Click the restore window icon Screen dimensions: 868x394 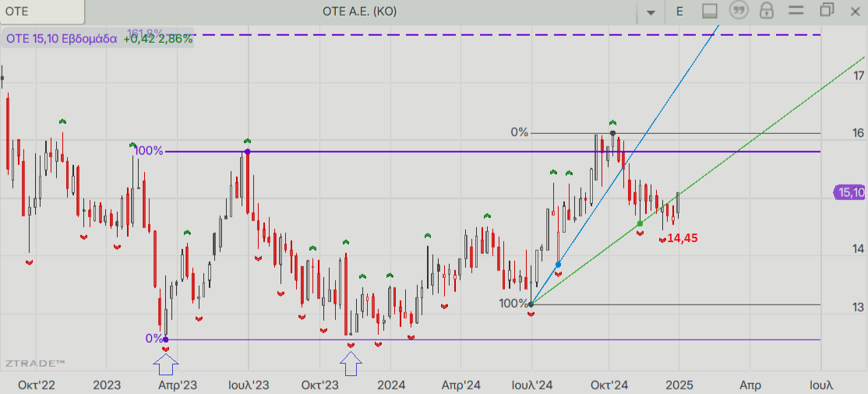[827, 10]
